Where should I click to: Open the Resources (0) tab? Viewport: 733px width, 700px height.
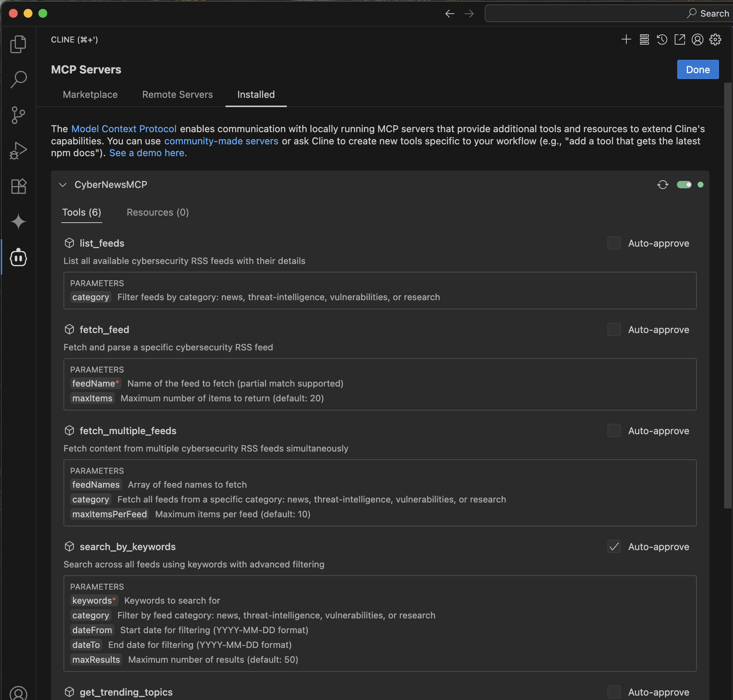click(x=157, y=212)
